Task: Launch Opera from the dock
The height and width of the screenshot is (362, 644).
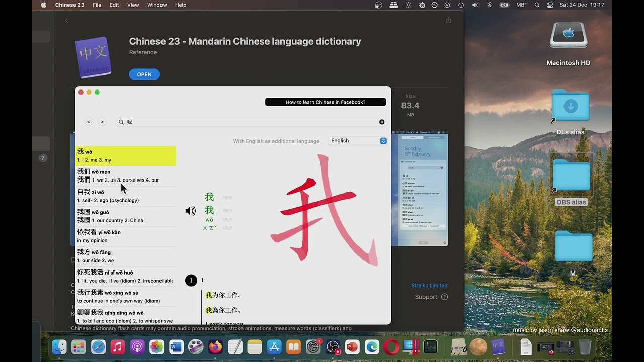Action: click(391, 347)
